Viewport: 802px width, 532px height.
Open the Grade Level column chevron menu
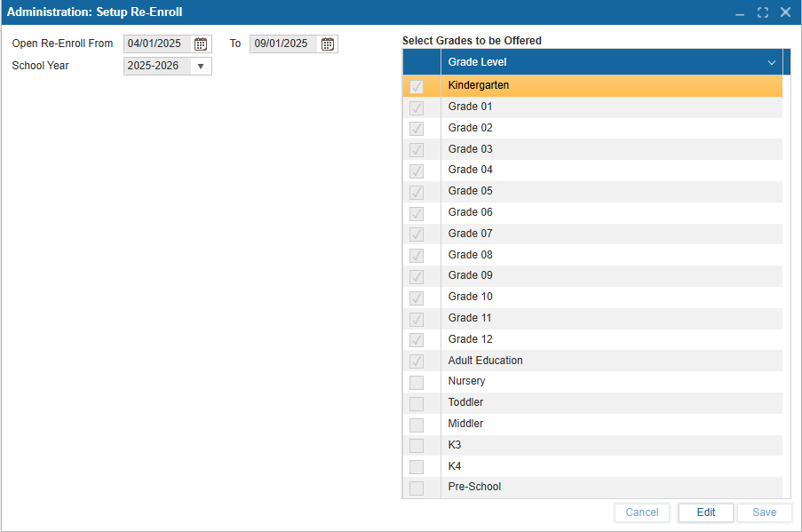point(771,63)
